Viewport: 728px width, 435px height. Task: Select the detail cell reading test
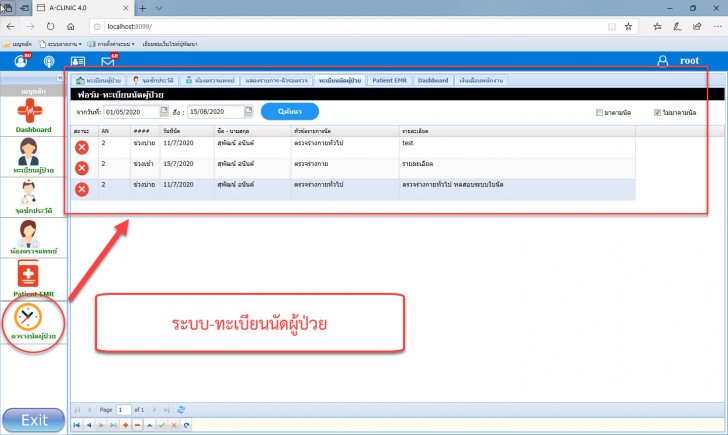517,147
